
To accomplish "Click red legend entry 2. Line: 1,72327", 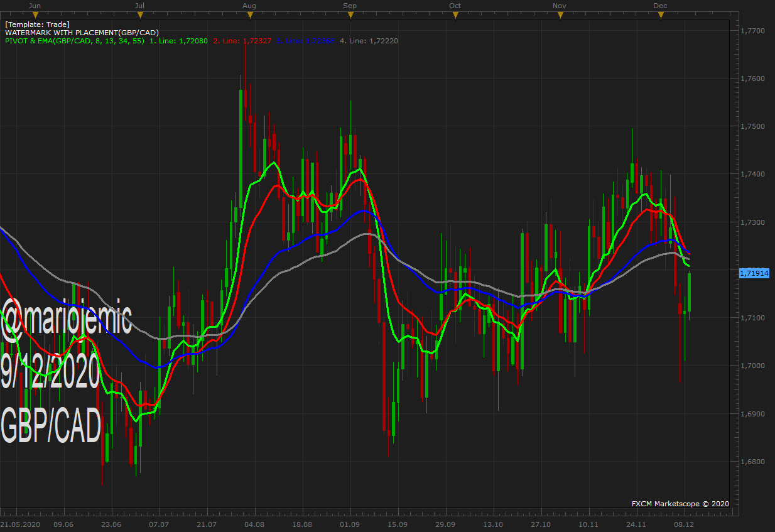I will [x=242, y=41].
